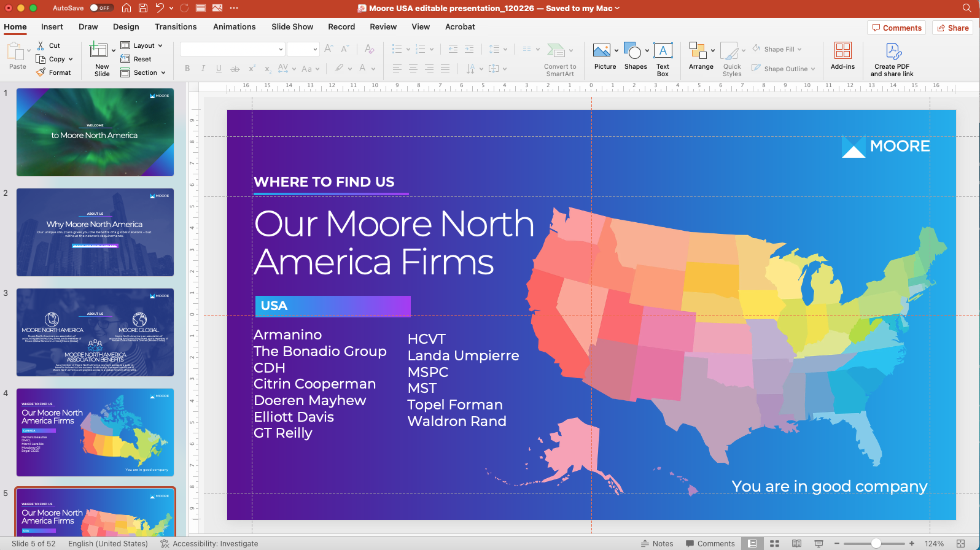
Task: Click the Save icon in title bar
Action: [x=143, y=8]
